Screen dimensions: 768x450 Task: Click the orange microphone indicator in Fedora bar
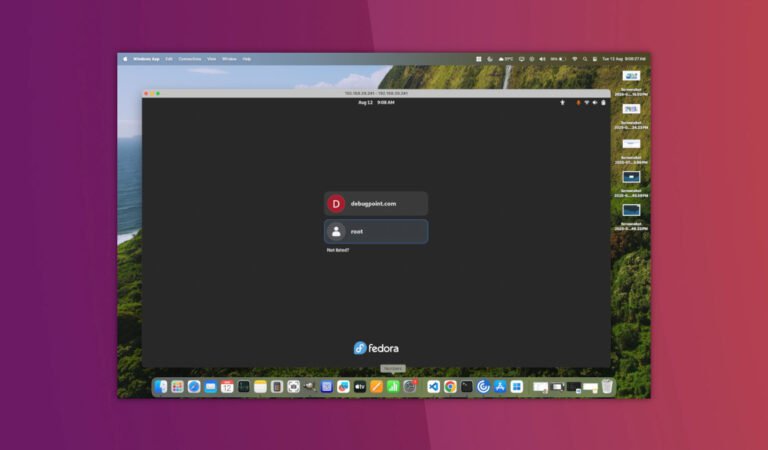pyautogui.click(x=578, y=102)
